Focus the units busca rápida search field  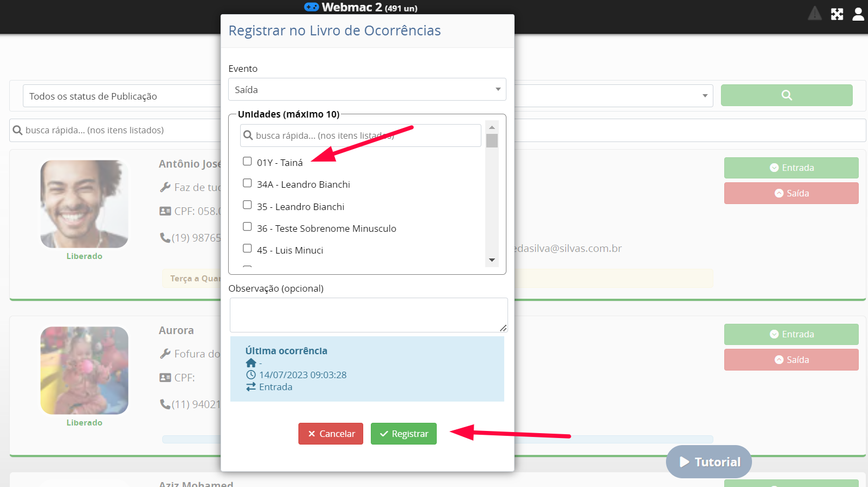360,135
